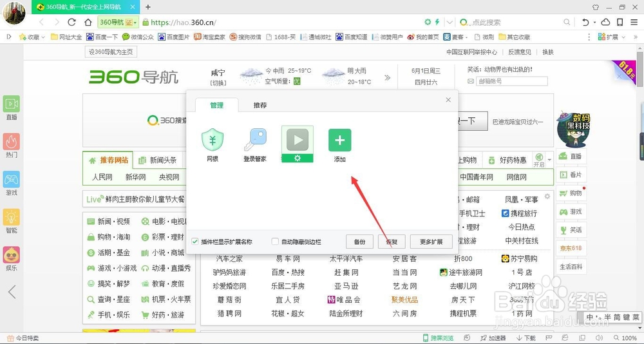Open the dropdown arrow next to undo icon
644x344 pixels.
coord(594,22)
